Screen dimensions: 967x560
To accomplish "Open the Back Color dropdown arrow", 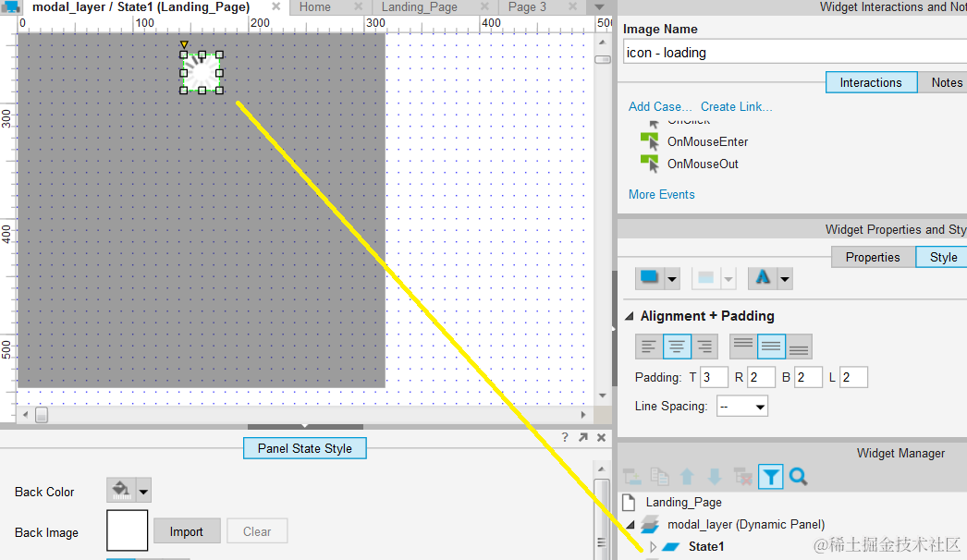I will click(x=143, y=492).
